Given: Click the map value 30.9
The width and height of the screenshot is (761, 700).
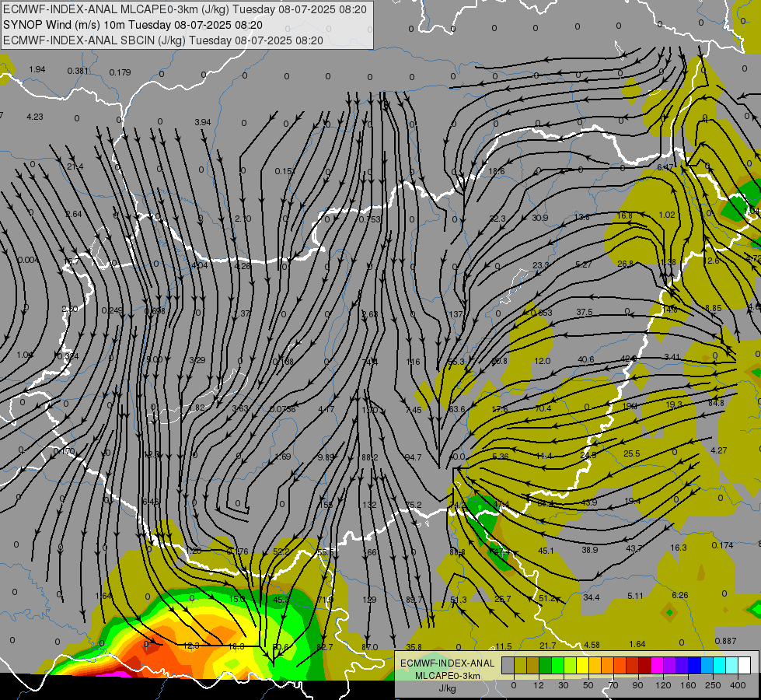Looking at the screenshot, I should [539, 218].
